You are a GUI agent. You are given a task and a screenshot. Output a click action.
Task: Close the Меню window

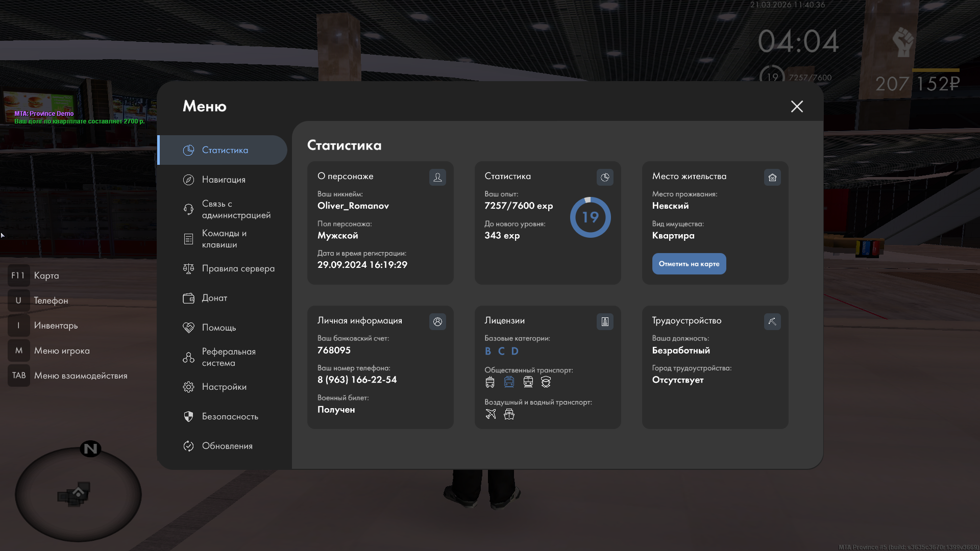[x=797, y=106]
